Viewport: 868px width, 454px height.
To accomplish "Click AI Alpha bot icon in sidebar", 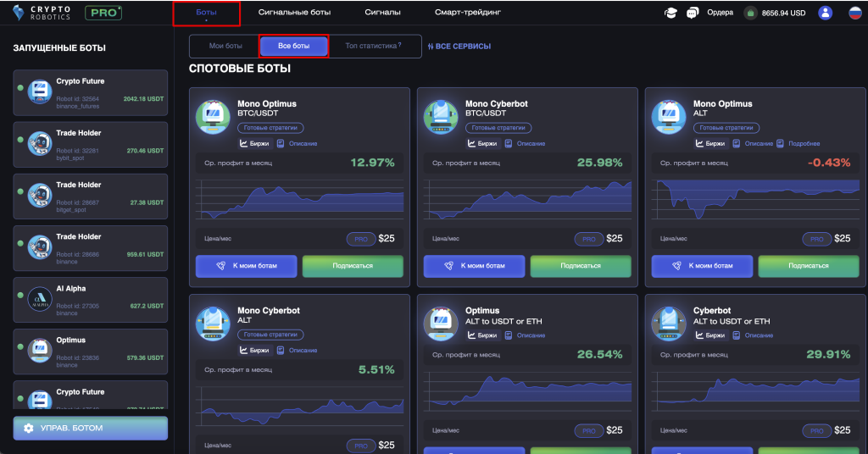I will coord(40,299).
